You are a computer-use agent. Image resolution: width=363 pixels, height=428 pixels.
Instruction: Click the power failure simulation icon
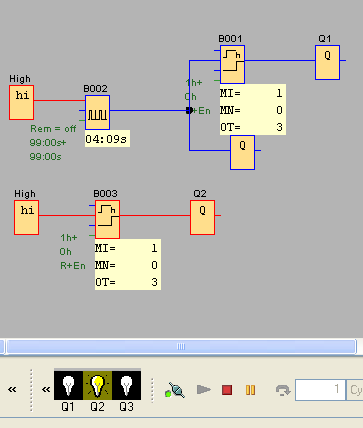pyautogui.click(x=175, y=390)
